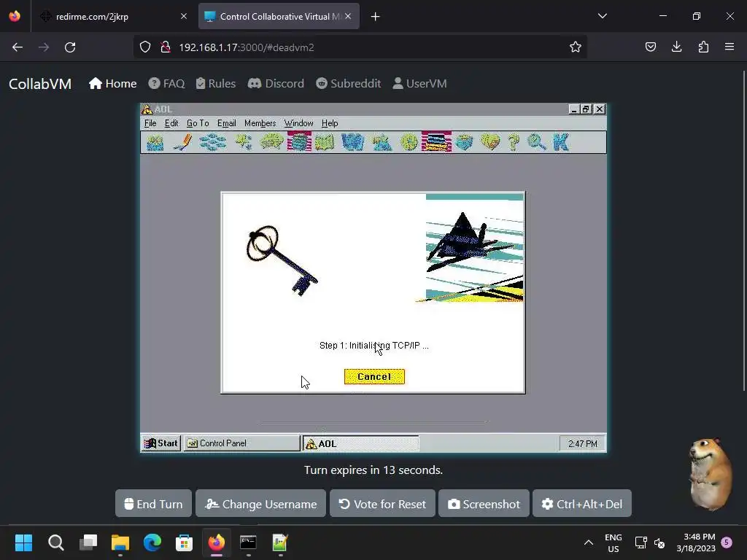Viewport: 747px width, 560px height.
Task: Click the End Turn button
Action: (x=153, y=504)
